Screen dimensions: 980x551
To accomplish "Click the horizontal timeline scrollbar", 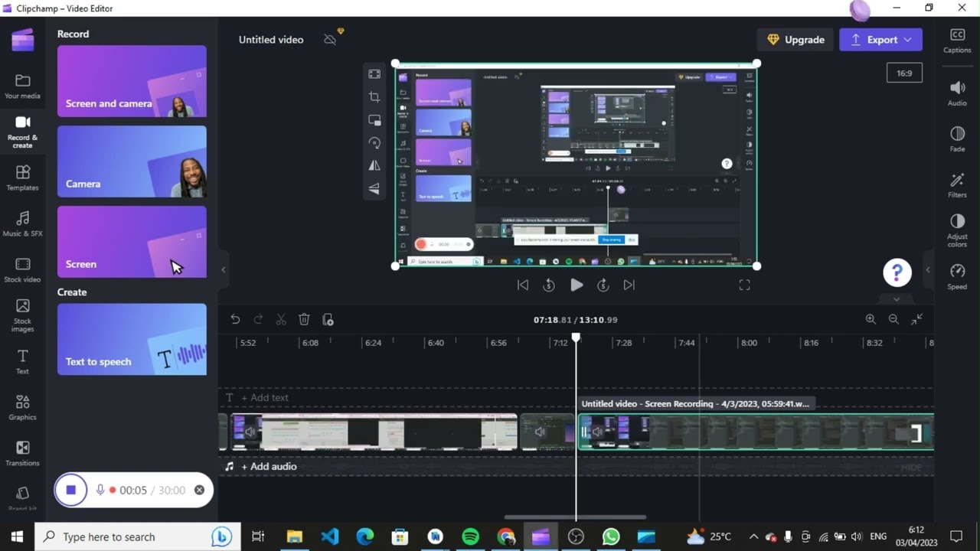I will pyautogui.click(x=575, y=517).
